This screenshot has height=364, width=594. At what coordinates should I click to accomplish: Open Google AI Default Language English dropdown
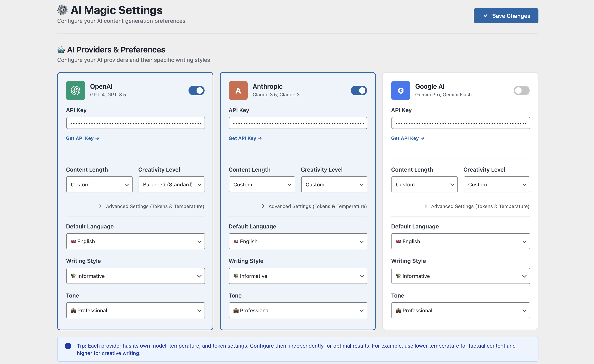click(460, 241)
